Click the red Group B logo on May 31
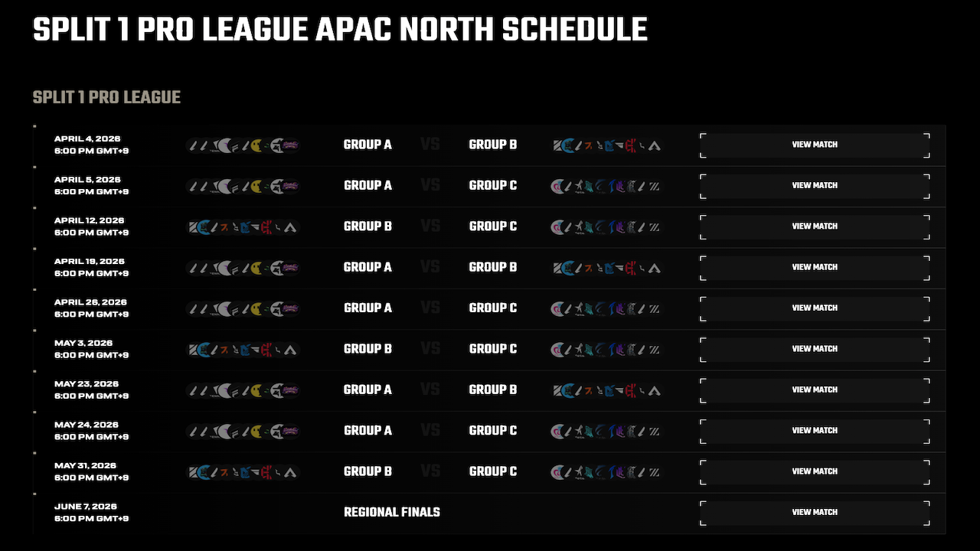Screen dimensions: 980x551 coord(268,471)
